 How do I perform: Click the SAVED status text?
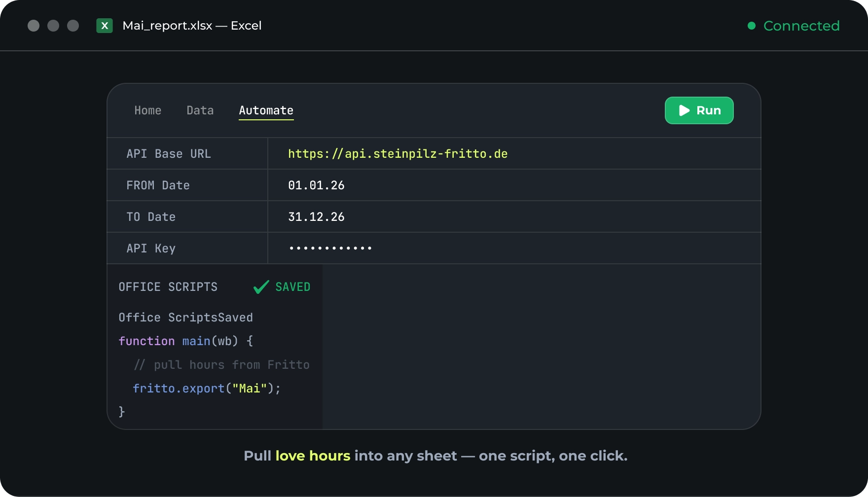[293, 287]
